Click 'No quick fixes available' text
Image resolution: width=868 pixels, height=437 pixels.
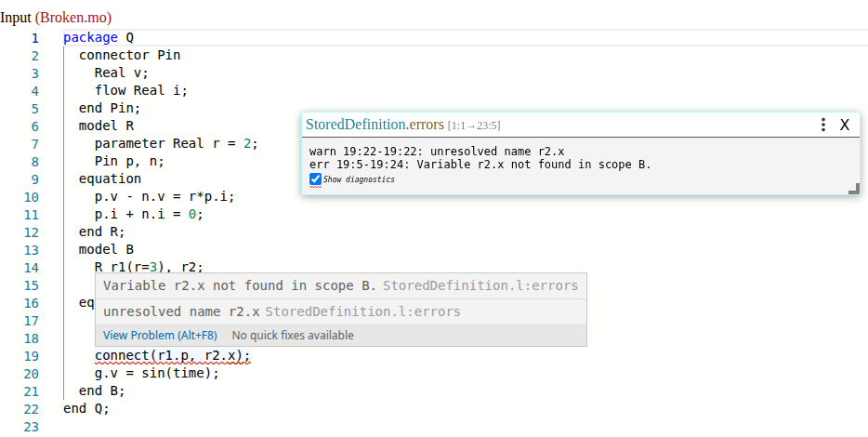(x=293, y=335)
